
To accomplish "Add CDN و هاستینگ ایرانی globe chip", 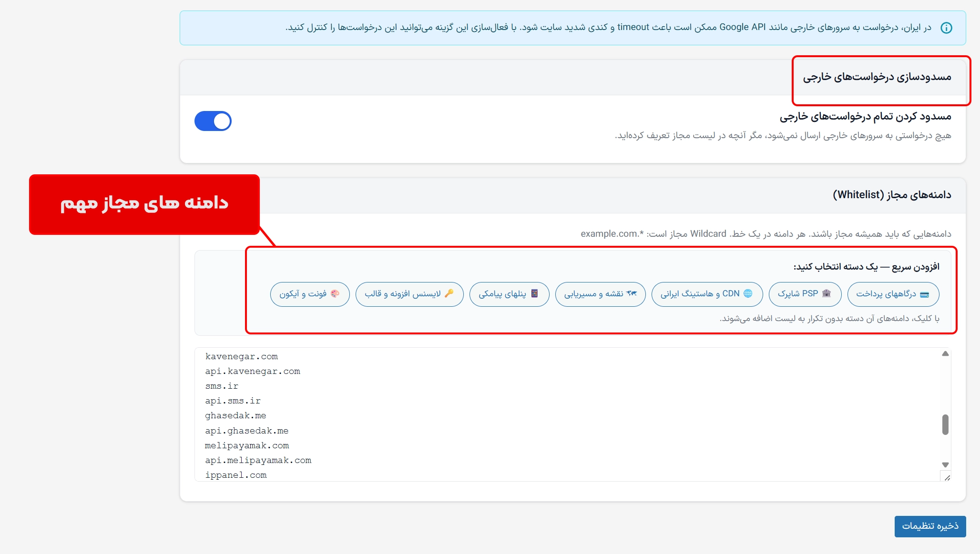I will point(706,294).
